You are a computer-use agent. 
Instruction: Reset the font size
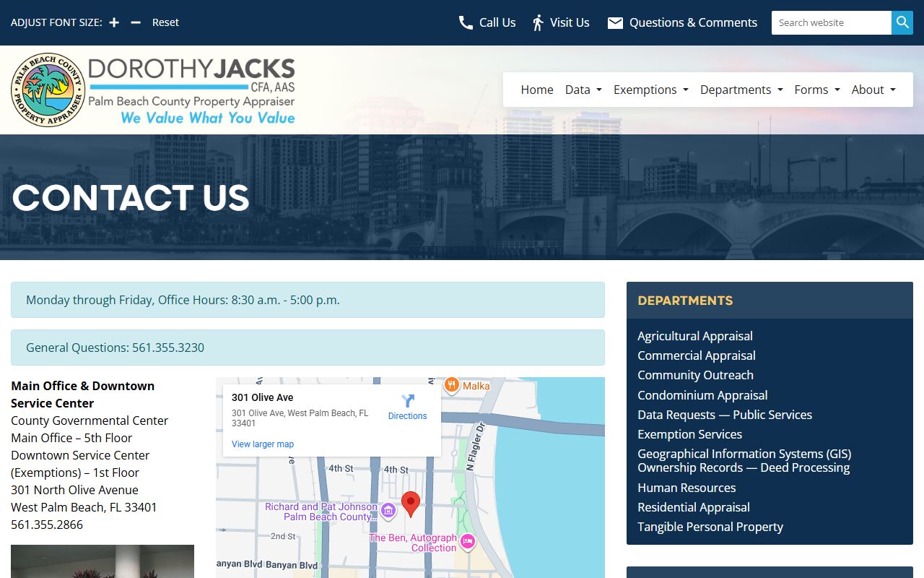tap(165, 22)
